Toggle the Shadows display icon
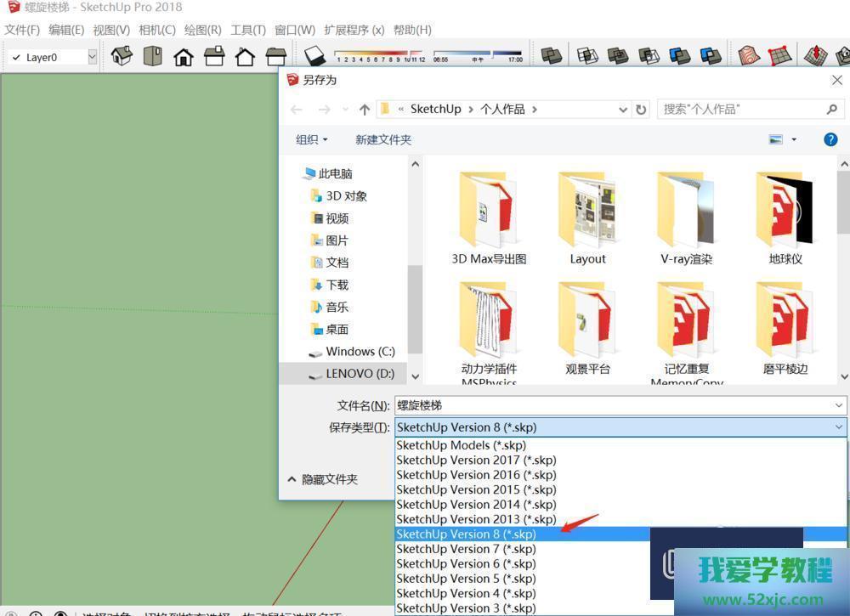 (314, 57)
